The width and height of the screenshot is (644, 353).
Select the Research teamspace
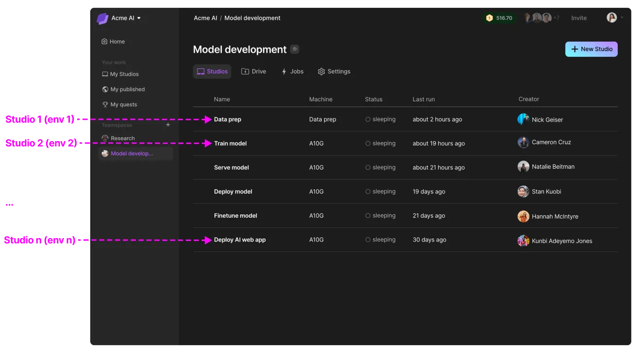tap(118, 138)
